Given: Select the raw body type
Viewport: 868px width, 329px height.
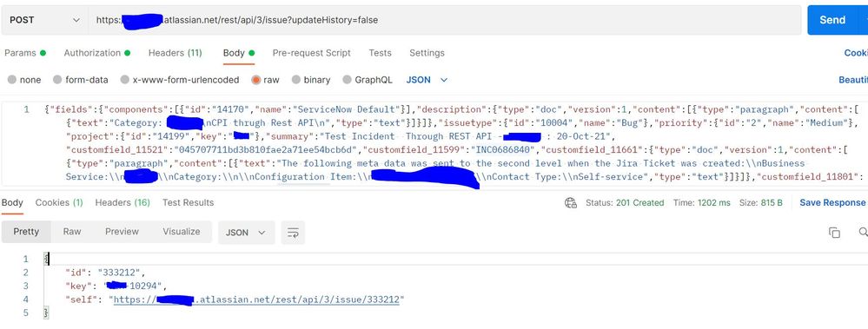Looking at the screenshot, I should [265, 80].
